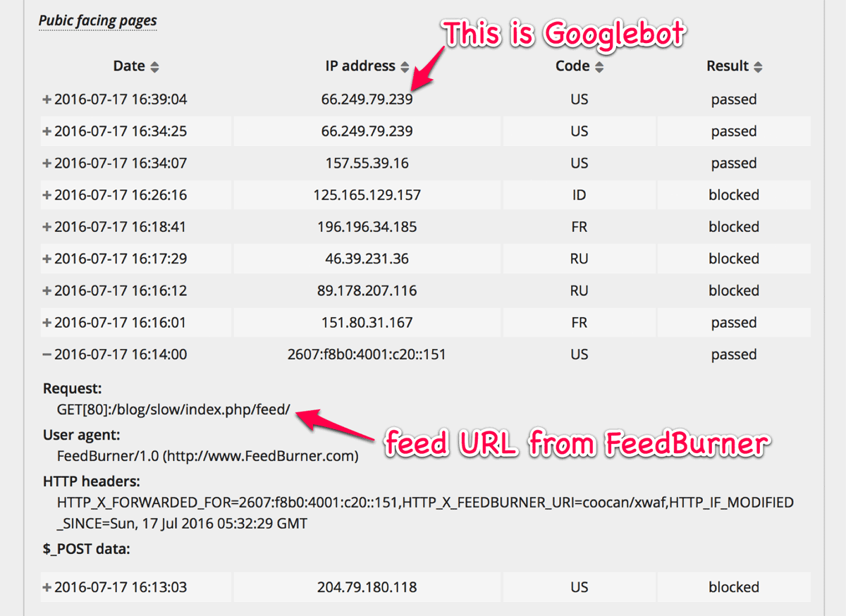Click the passed result for 151.80.31.167

tap(734, 323)
